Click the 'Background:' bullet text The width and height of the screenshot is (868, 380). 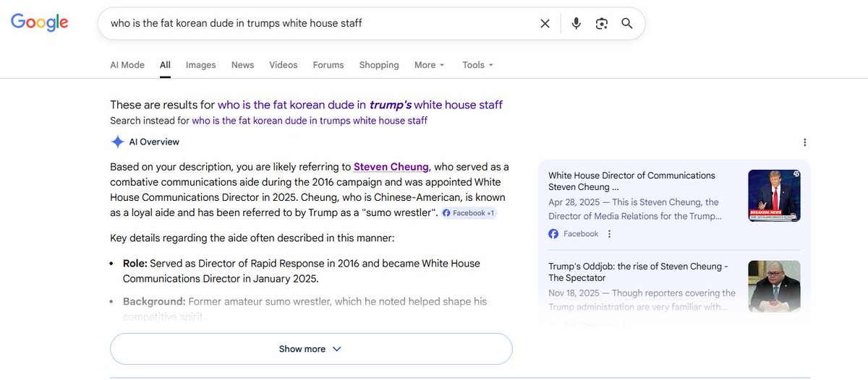pos(154,301)
